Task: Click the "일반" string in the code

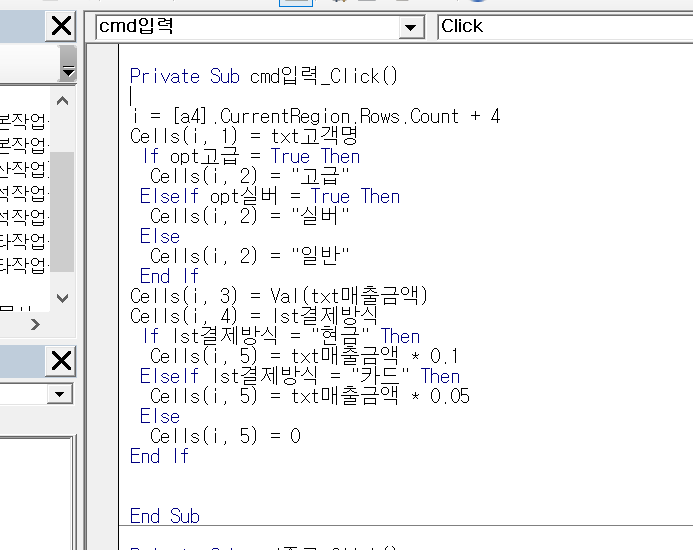Action: [x=322, y=256]
